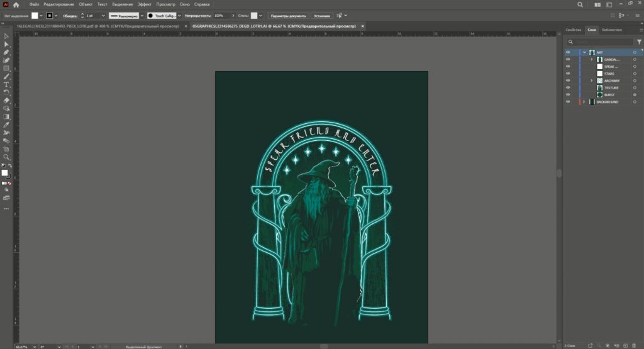Select the Eyedropper tool

(6, 125)
